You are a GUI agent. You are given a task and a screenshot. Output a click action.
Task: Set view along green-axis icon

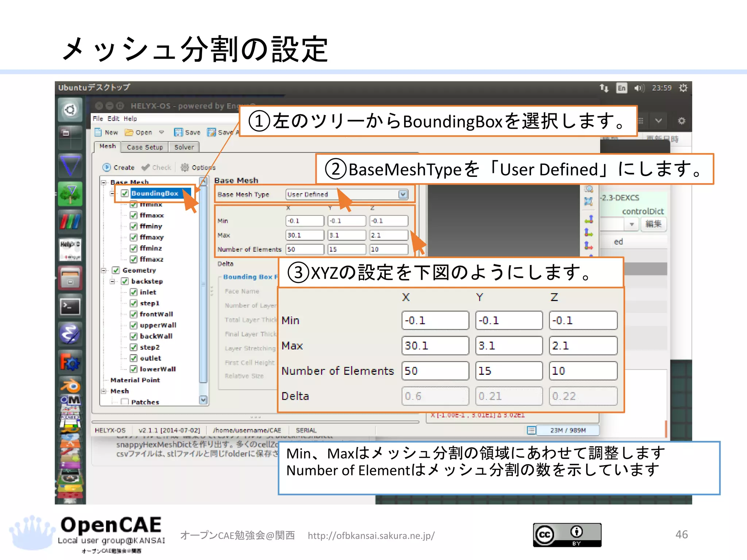click(589, 219)
